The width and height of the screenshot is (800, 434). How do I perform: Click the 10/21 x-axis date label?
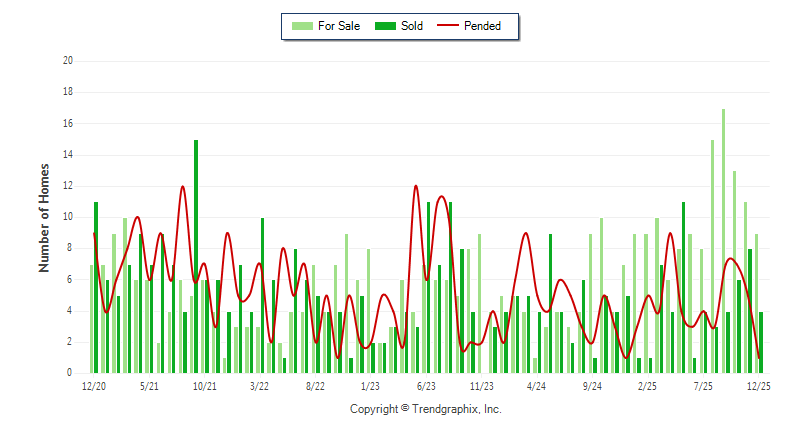click(204, 386)
